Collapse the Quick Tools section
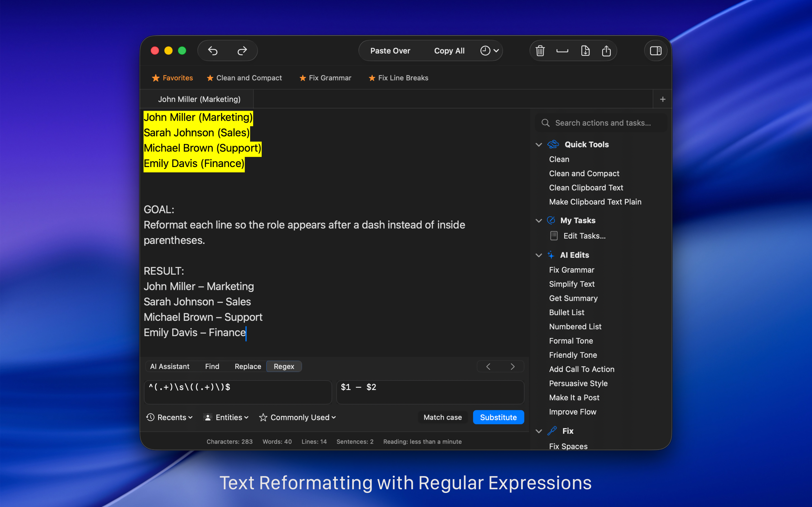Viewport: 812px width, 507px height. pyautogui.click(x=539, y=144)
